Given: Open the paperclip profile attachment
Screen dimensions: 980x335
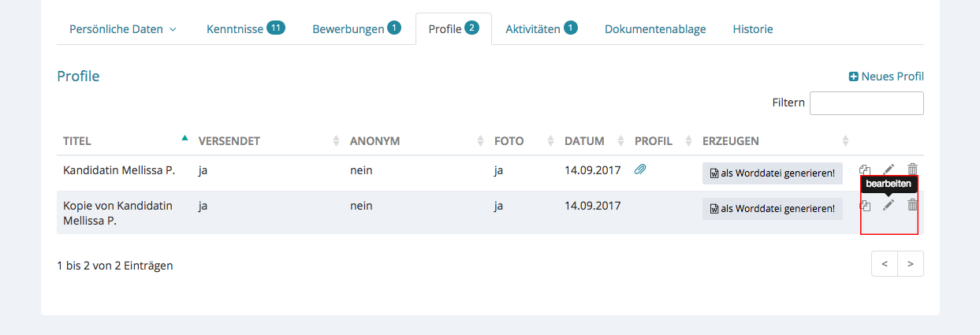Looking at the screenshot, I should pyautogui.click(x=640, y=169).
